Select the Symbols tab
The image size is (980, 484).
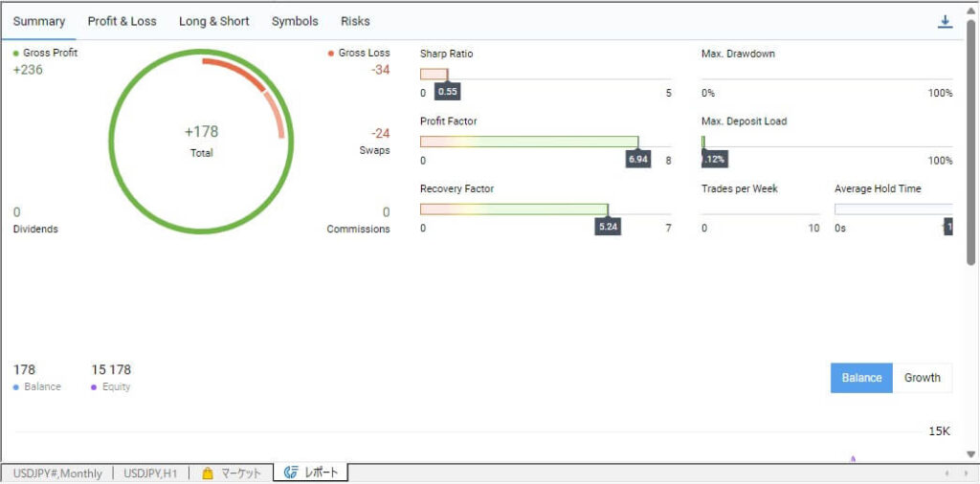click(x=295, y=21)
